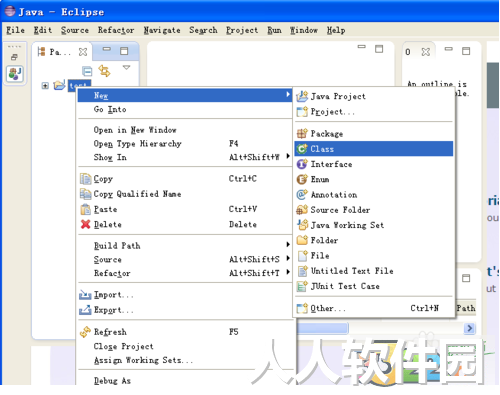Select File in the New submenu

[x=373, y=256]
